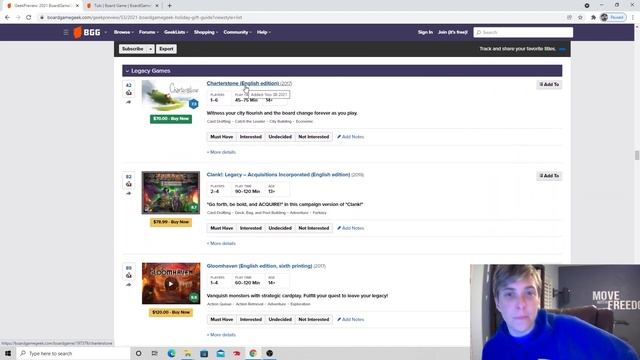Viewport: 640px width, 360px height.
Task: Open Microsoft Edge from taskbar
Action: point(171,353)
